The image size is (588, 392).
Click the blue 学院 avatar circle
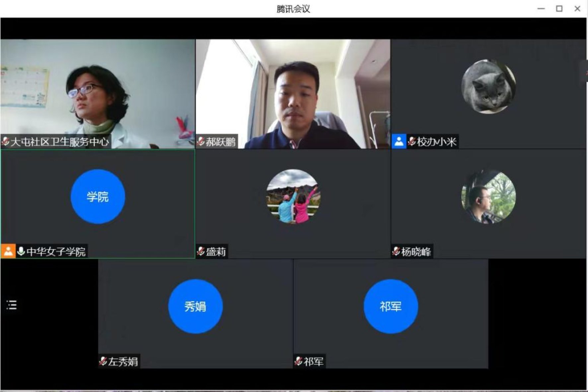coord(98,197)
